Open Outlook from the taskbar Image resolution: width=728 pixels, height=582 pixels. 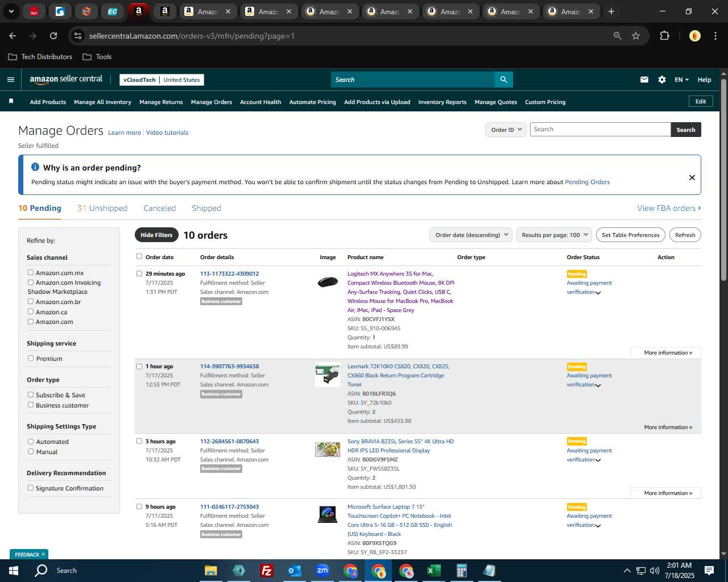point(294,571)
